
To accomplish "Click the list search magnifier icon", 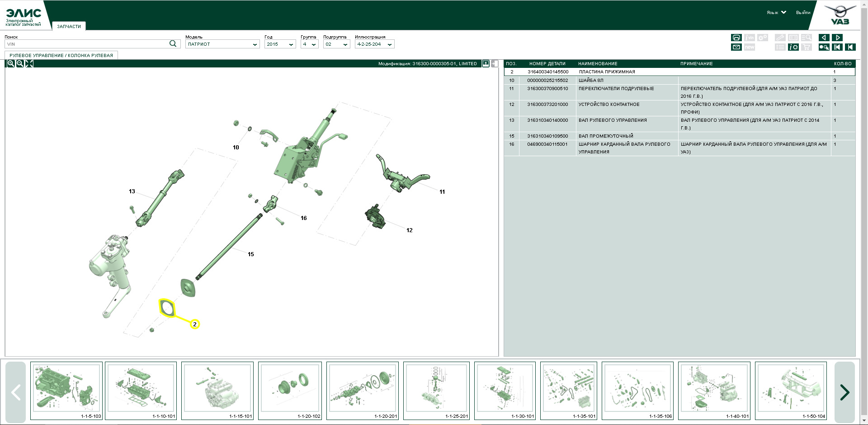I will (807, 38).
